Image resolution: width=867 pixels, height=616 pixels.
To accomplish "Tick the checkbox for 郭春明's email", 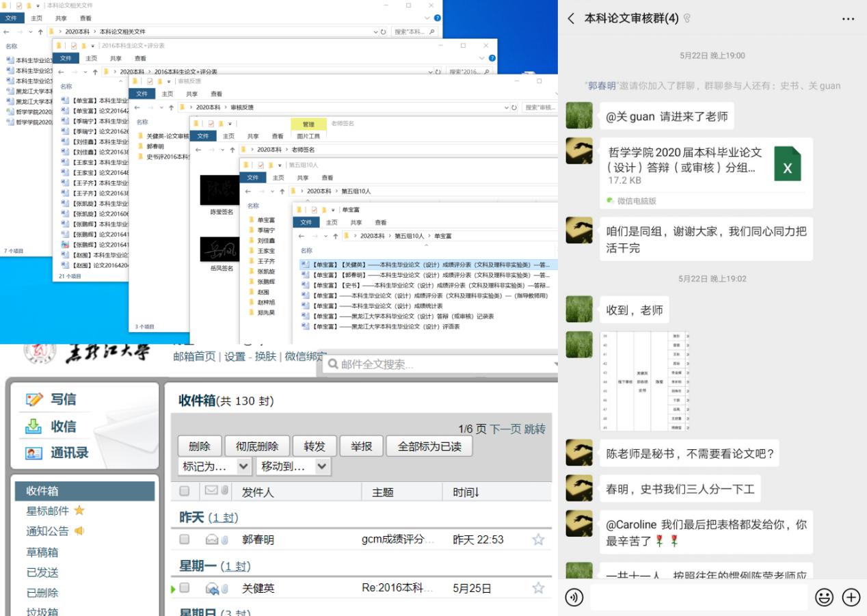I will [184, 539].
